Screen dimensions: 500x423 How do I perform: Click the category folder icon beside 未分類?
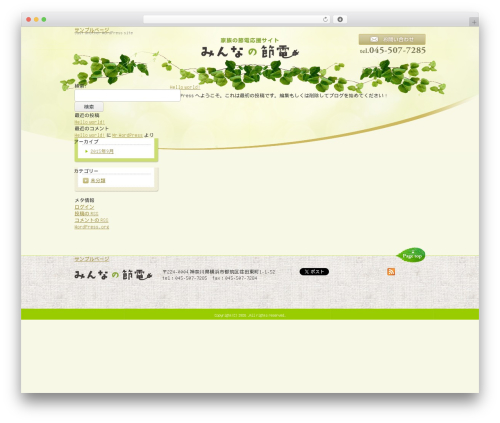[86, 181]
